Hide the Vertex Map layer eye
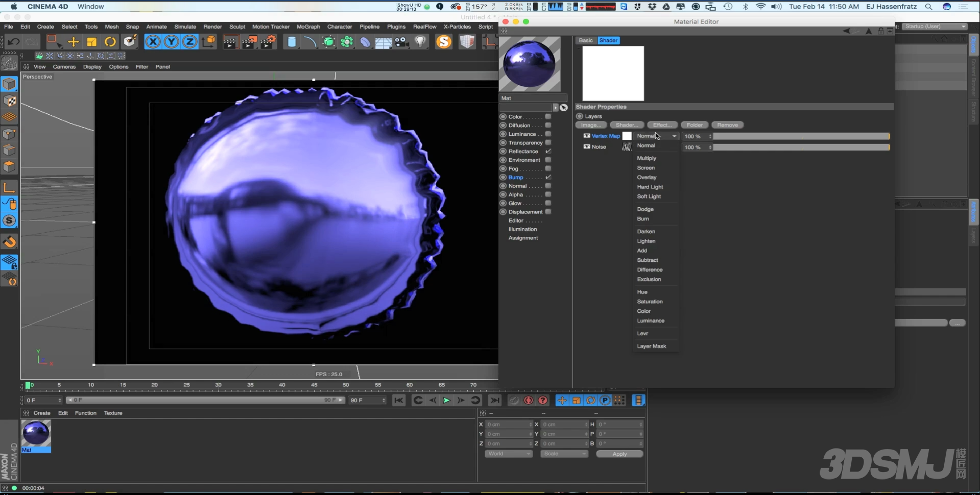The height and width of the screenshot is (495, 980). coord(587,136)
